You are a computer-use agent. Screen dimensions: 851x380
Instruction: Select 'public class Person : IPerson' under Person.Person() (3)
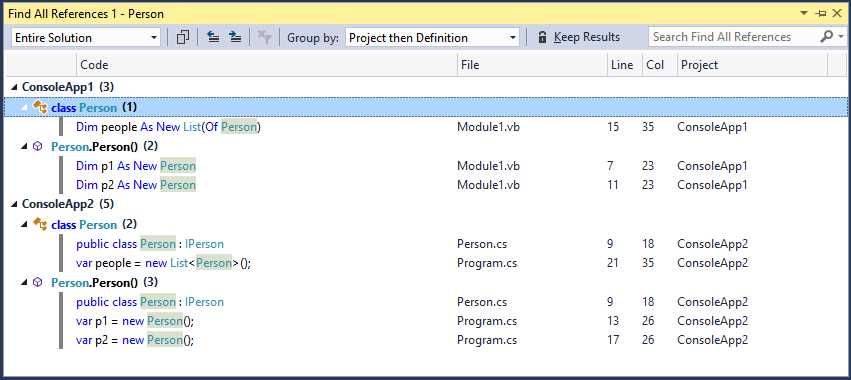426,302
